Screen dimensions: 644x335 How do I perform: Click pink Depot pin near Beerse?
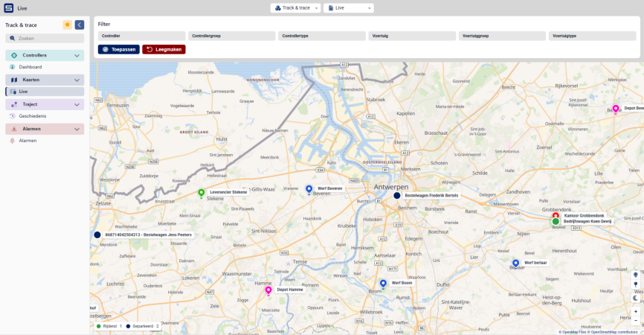(x=615, y=109)
